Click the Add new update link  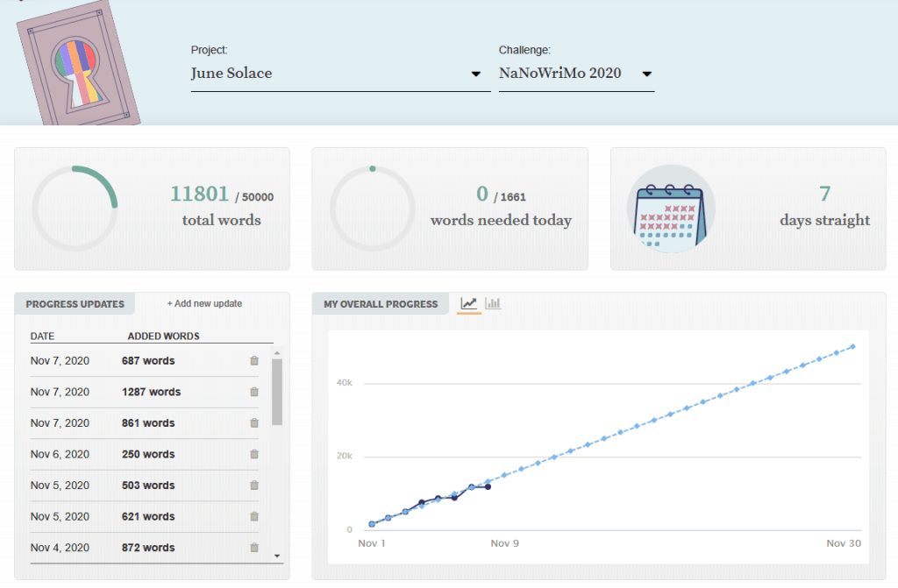click(x=204, y=304)
